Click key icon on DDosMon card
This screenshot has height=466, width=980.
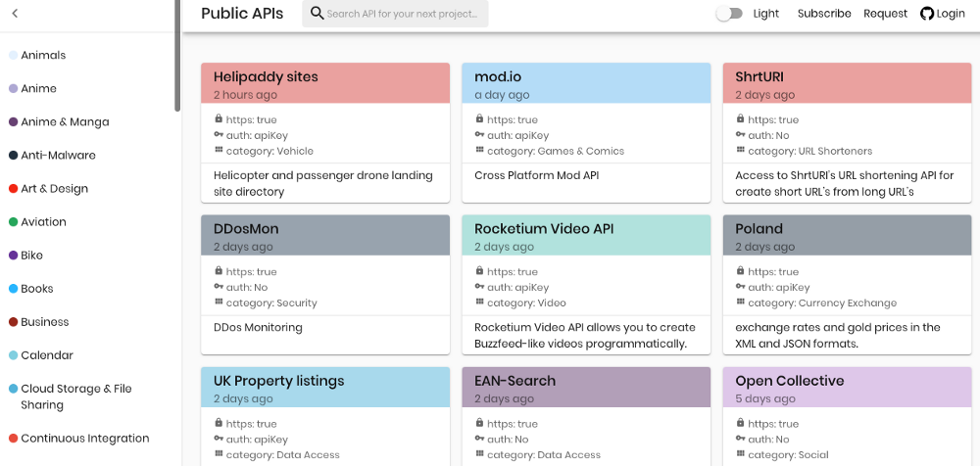(x=219, y=286)
